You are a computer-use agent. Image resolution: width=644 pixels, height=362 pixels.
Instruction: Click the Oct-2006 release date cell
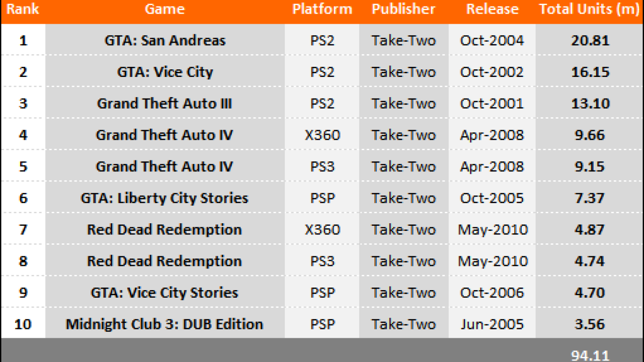pos(492,293)
